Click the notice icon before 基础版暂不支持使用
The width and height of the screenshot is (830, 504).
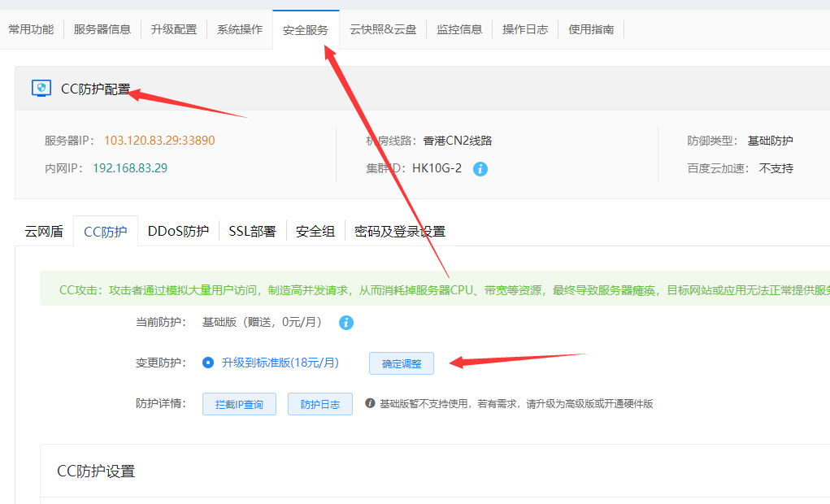click(x=370, y=403)
